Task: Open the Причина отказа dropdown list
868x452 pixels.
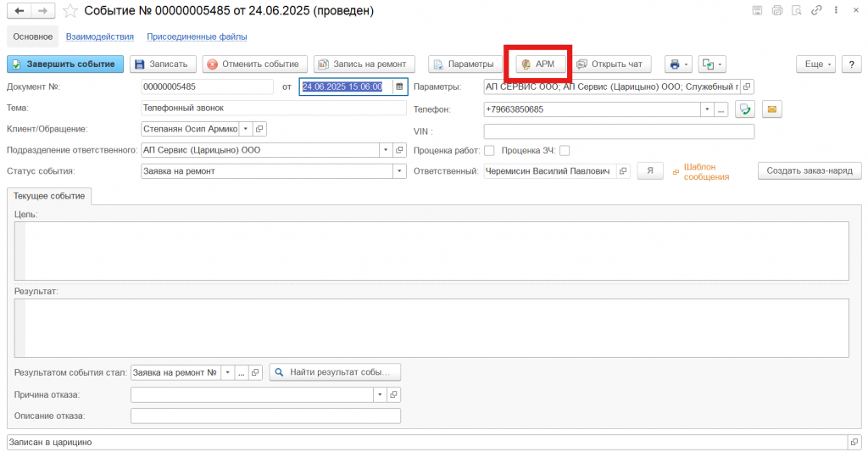Action: [379, 395]
